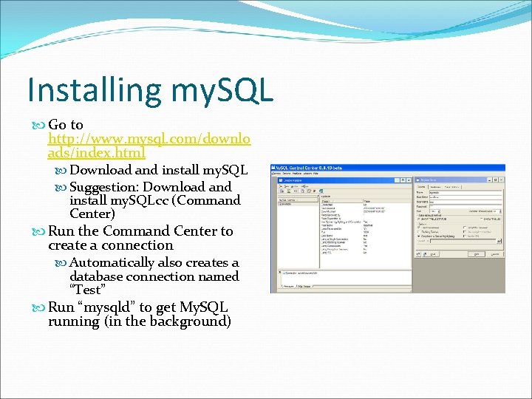Click the "Installing mySQL" slide title

[150, 90]
